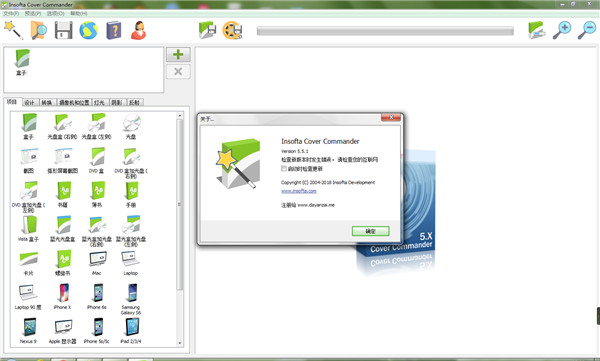600x361 pixels.
Task: Select the iMac template thumbnail
Action: [97, 263]
